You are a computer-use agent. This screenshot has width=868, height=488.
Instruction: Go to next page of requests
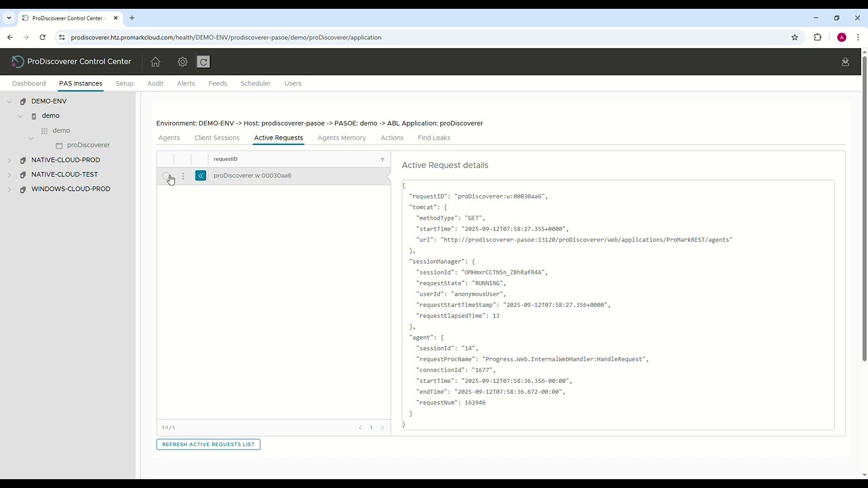tap(382, 428)
